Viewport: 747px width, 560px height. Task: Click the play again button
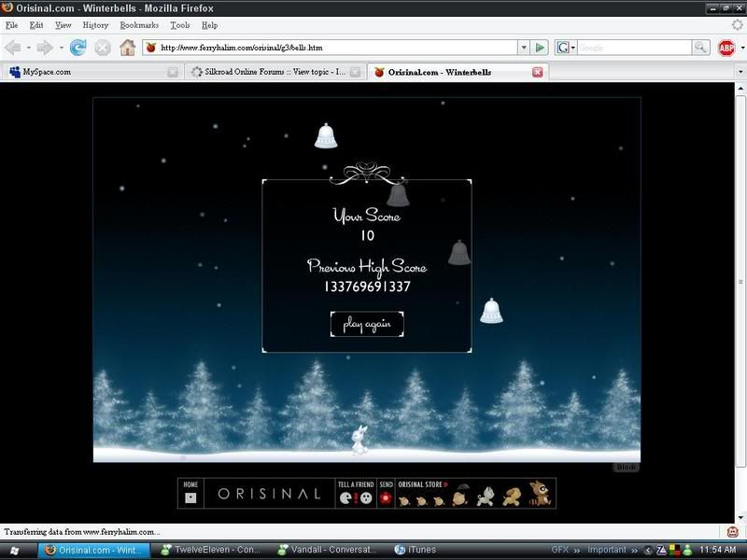click(x=367, y=325)
